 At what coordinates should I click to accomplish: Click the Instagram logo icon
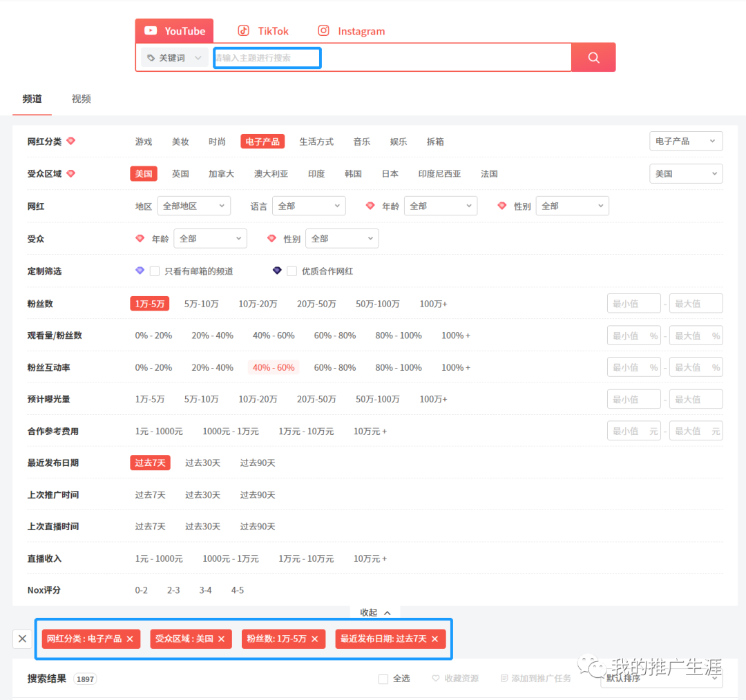(x=323, y=30)
